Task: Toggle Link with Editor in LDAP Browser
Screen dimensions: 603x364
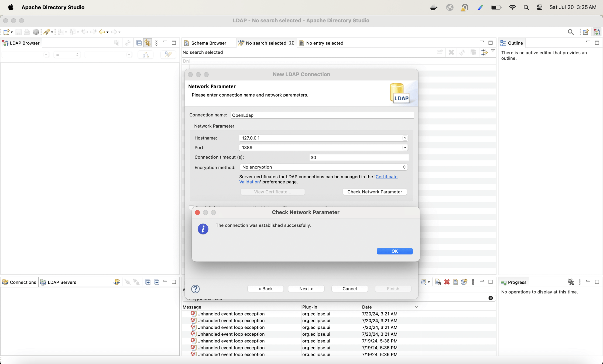Action: [148, 43]
